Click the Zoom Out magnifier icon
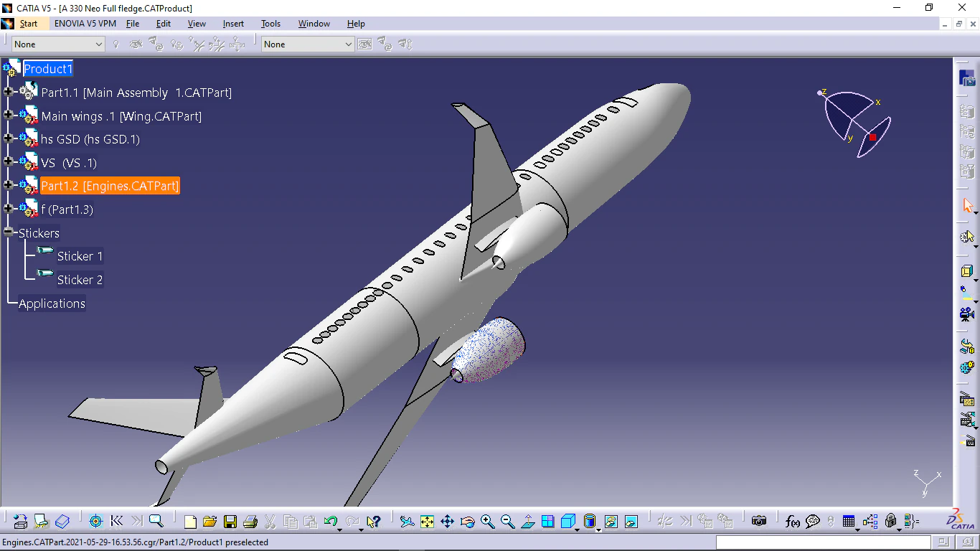The height and width of the screenshot is (551, 980). tap(508, 522)
